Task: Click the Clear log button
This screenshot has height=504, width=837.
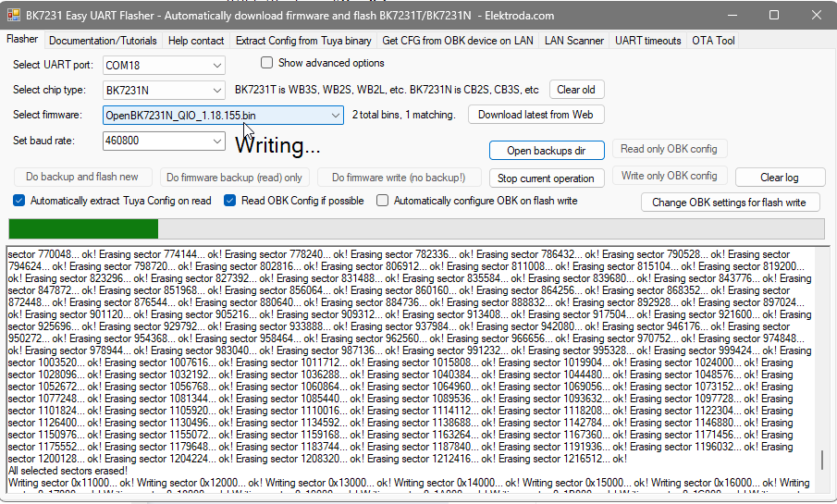Action: pyautogui.click(x=780, y=178)
